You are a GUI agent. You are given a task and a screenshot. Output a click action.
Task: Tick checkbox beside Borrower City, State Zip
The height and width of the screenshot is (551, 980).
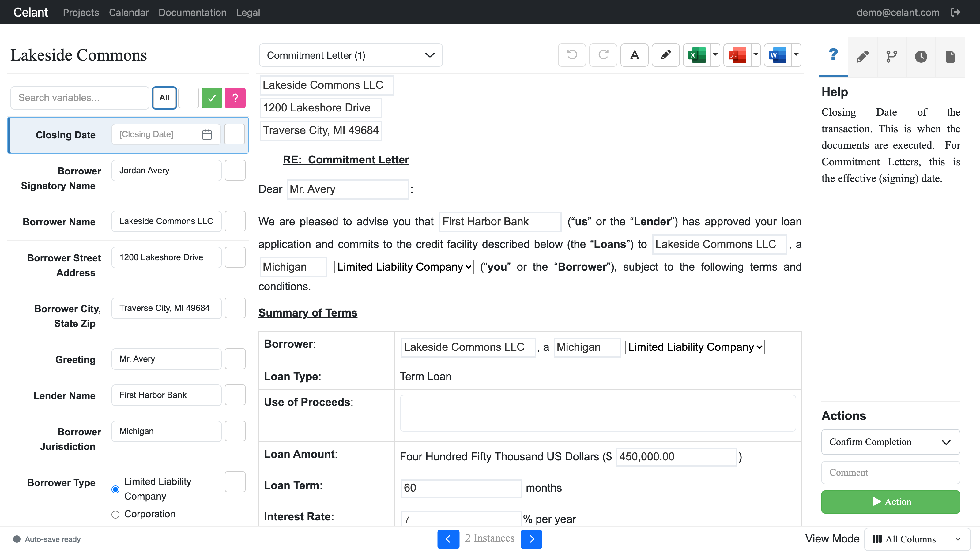click(x=235, y=308)
